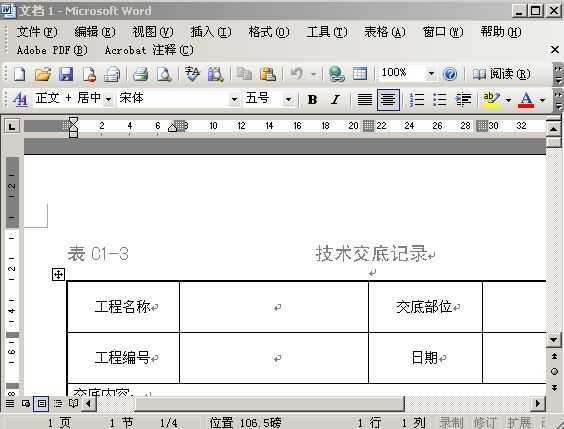Open the style dropdown showing 正文 + 居中
564x429 pixels.
coord(109,99)
